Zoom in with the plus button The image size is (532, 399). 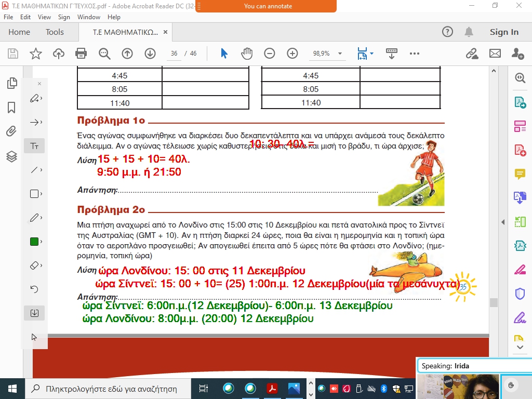292,54
